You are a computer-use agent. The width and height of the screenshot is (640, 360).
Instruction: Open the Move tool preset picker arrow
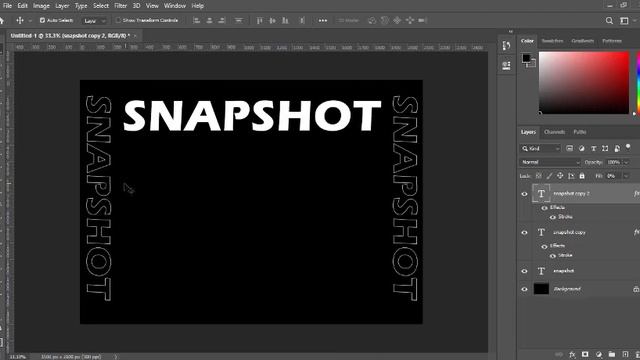coord(30,20)
